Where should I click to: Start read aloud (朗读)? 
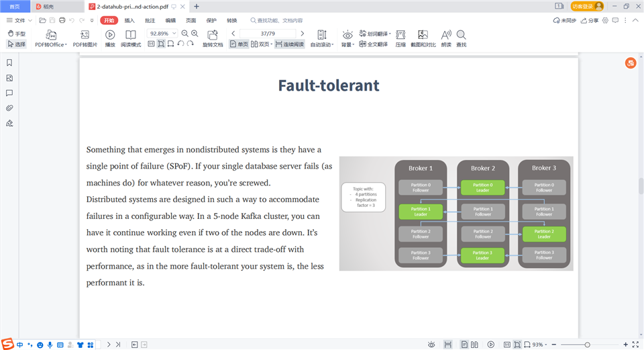[x=446, y=39]
